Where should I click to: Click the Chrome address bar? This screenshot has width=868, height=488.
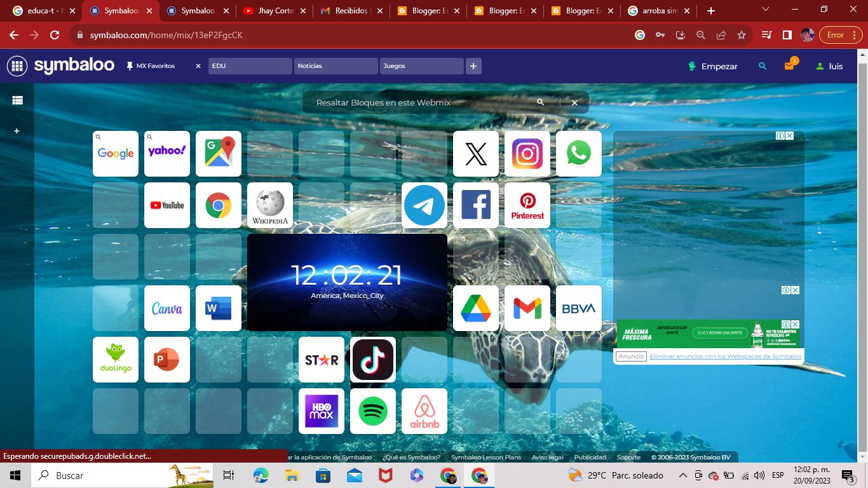[356, 35]
